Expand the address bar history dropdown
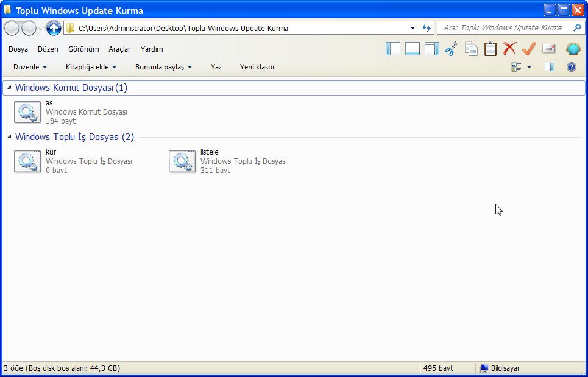The image size is (588, 377). point(413,28)
